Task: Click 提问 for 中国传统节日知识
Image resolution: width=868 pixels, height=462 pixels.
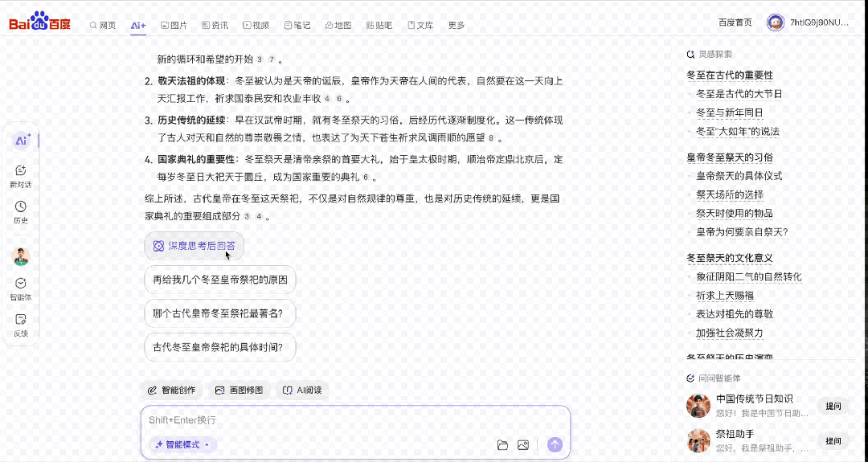Action: 833,406
